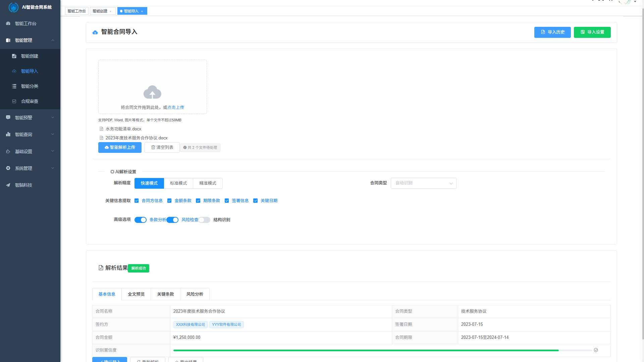Select 精准模式 parsing precision option
The image size is (644, 362).
click(208, 183)
